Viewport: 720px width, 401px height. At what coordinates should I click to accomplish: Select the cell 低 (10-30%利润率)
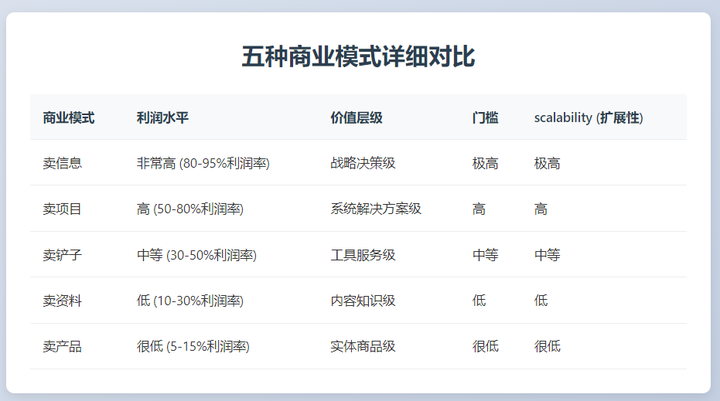pyautogui.click(x=190, y=300)
